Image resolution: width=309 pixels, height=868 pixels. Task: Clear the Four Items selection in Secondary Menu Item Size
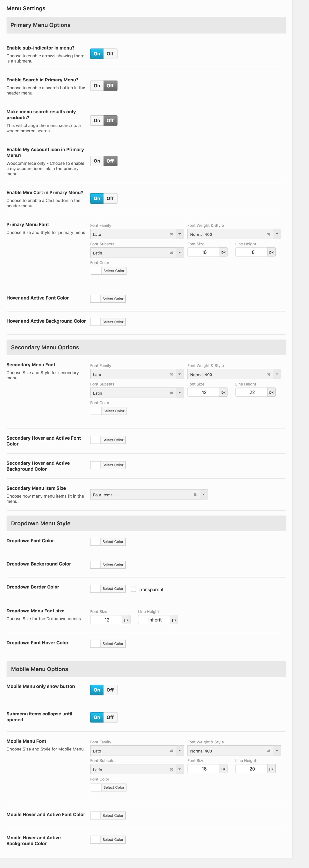195,495
